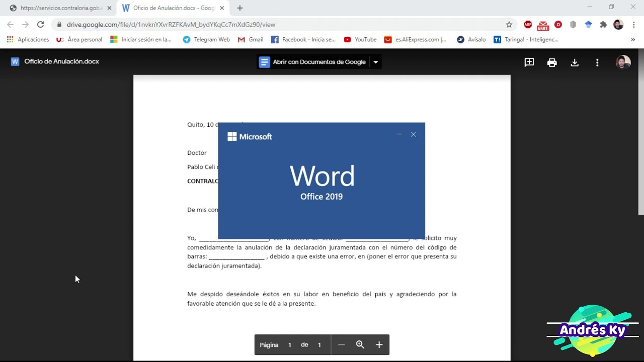Zoom in with the plus button
This screenshot has height=362, width=644.
[x=379, y=345]
